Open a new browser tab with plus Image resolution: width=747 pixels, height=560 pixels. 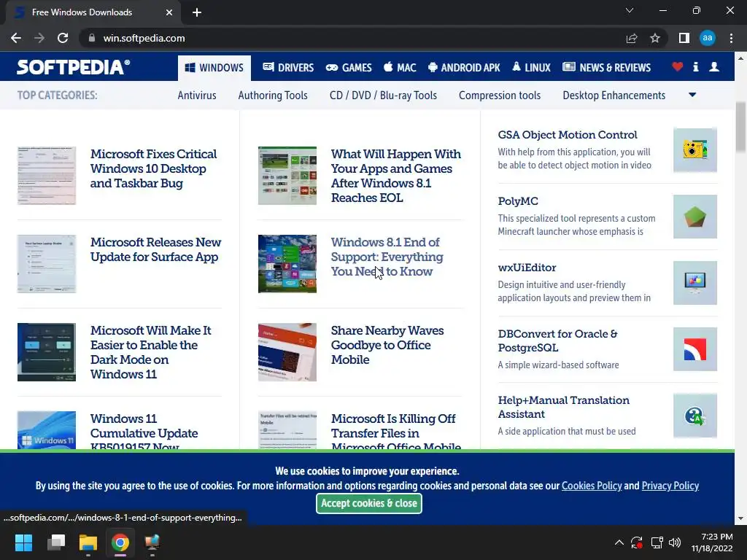click(197, 12)
